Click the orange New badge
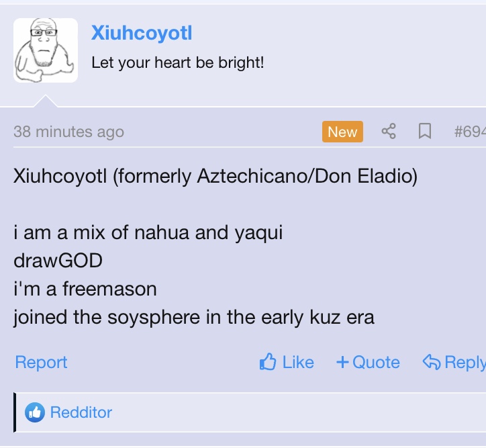486x448 pixels. (342, 132)
